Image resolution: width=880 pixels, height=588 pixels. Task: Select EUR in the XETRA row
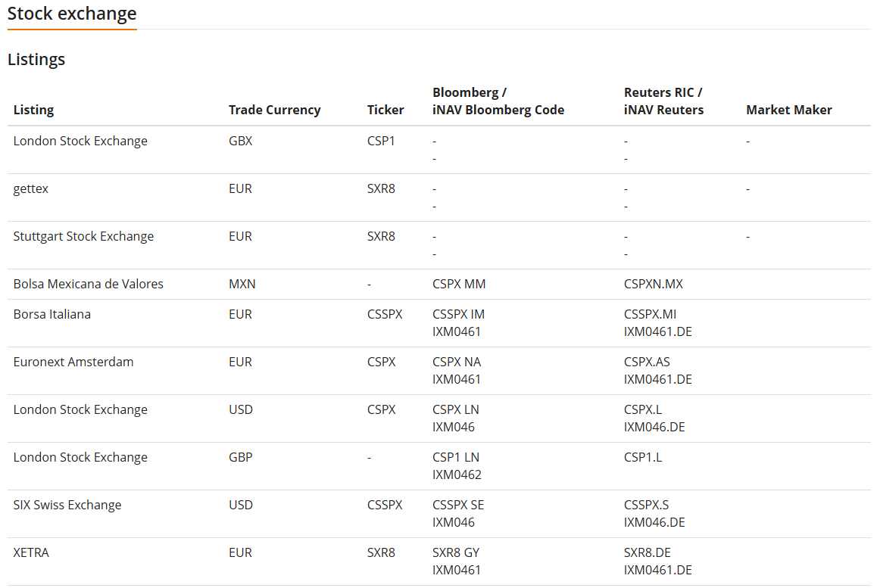[x=240, y=552]
